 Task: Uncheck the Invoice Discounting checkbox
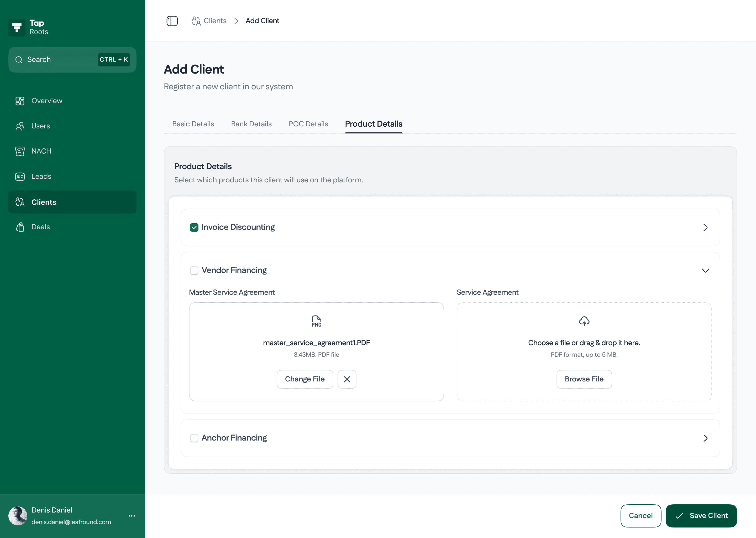194,227
